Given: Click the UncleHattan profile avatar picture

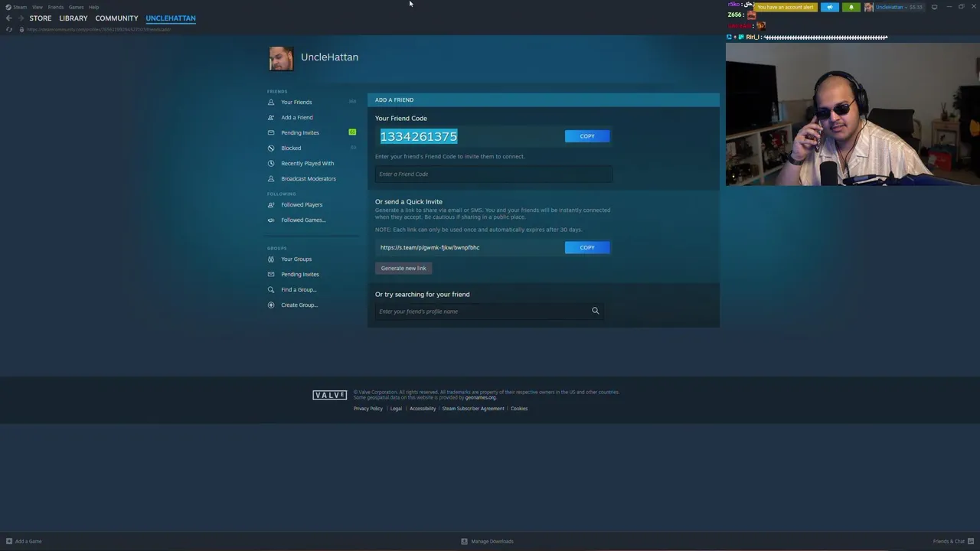Looking at the screenshot, I should (x=281, y=58).
